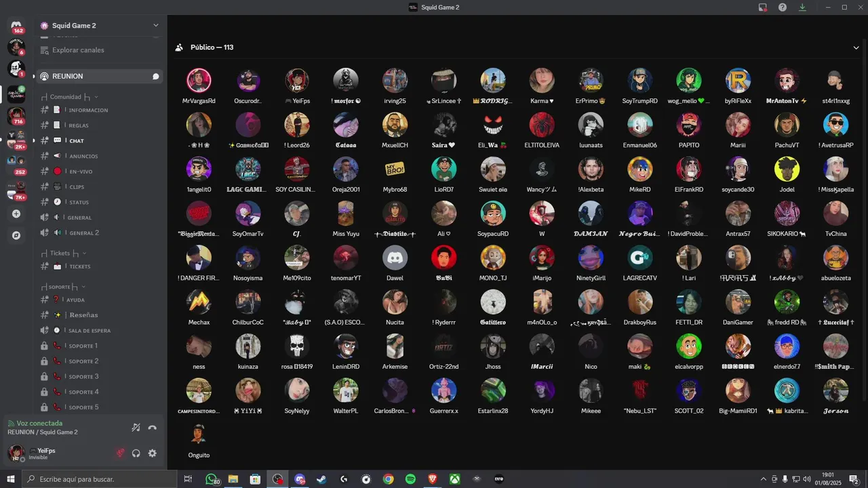
Task: Select Dawel participant with Discord logo avatar
Action: [x=395, y=258]
